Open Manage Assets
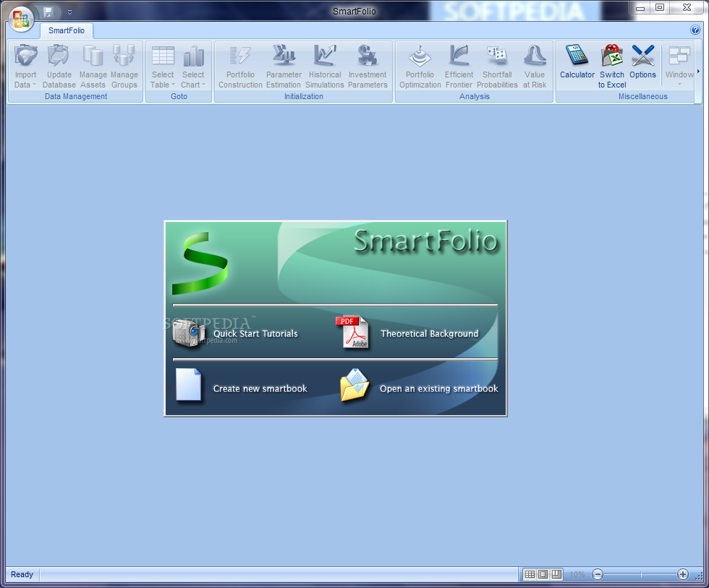 coord(93,67)
